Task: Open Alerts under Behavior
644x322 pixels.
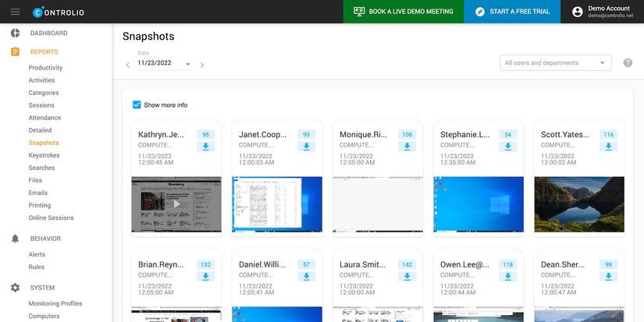Action: [37, 255]
